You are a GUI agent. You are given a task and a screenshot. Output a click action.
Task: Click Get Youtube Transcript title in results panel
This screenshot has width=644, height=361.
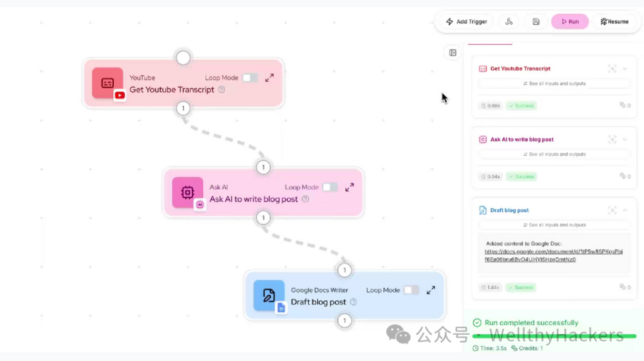(x=521, y=69)
